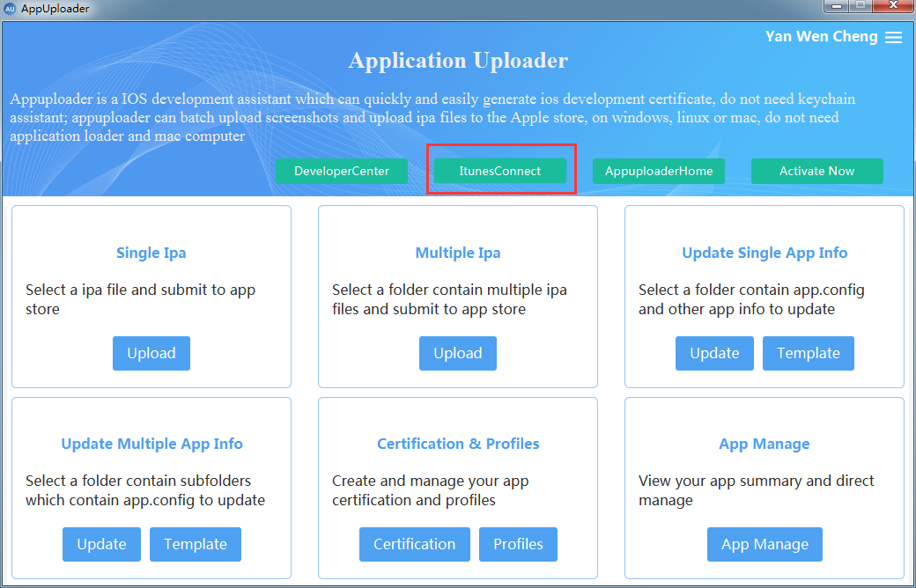Image resolution: width=916 pixels, height=588 pixels.
Task: Open Template under Update Single App Info
Action: coord(809,353)
